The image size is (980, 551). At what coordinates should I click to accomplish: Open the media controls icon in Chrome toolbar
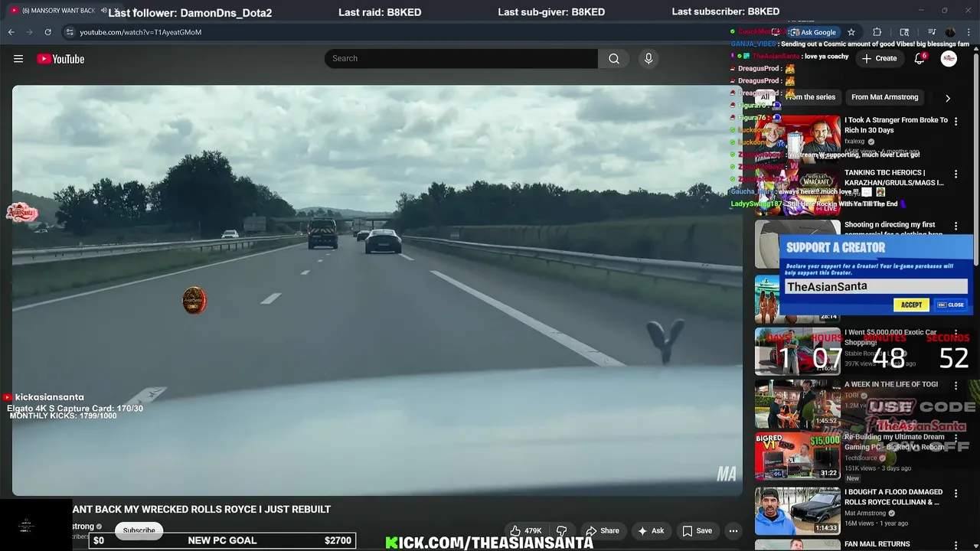coord(932,32)
